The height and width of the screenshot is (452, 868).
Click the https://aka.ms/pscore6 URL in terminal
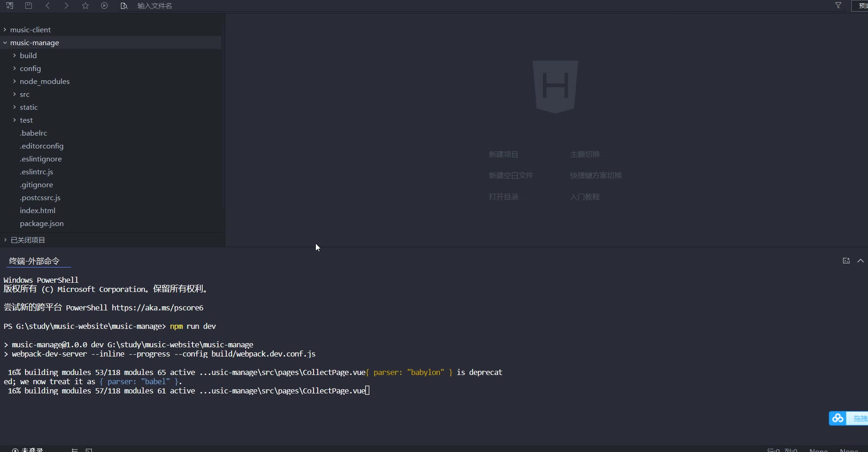[x=157, y=308]
